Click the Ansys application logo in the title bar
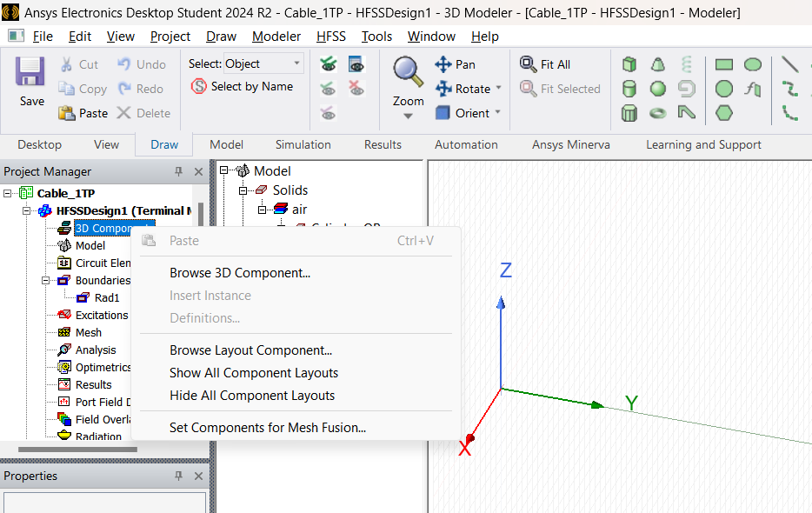This screenshot has height=513, width=812. pyautogui.click(x=10, y=12)
